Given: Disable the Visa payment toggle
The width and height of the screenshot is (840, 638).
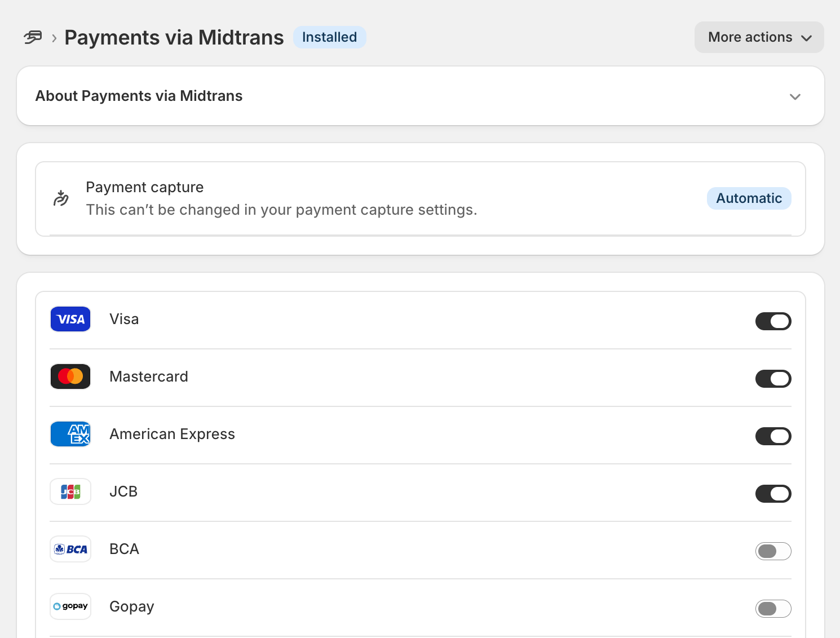Looking at the screenshot, I should point(773,321).
